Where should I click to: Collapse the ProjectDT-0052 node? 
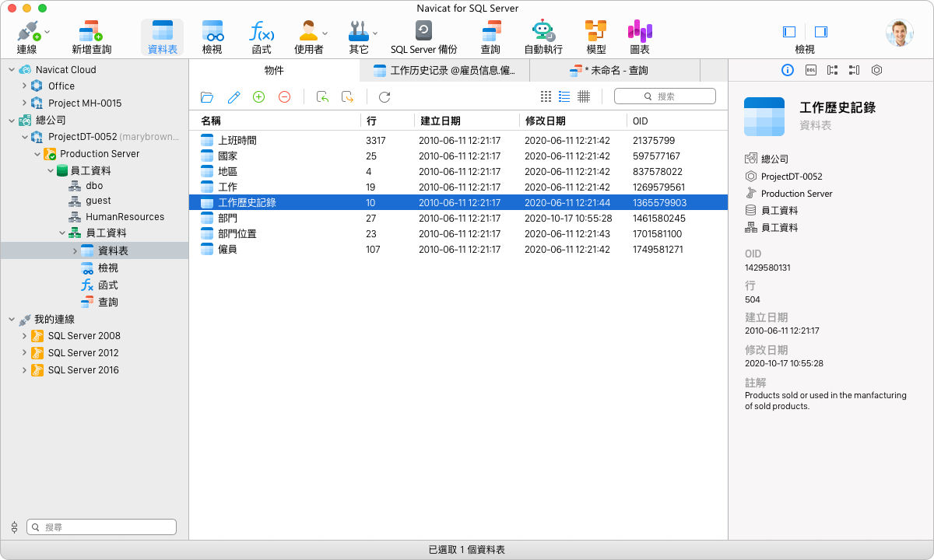click(x=24, y=137)
